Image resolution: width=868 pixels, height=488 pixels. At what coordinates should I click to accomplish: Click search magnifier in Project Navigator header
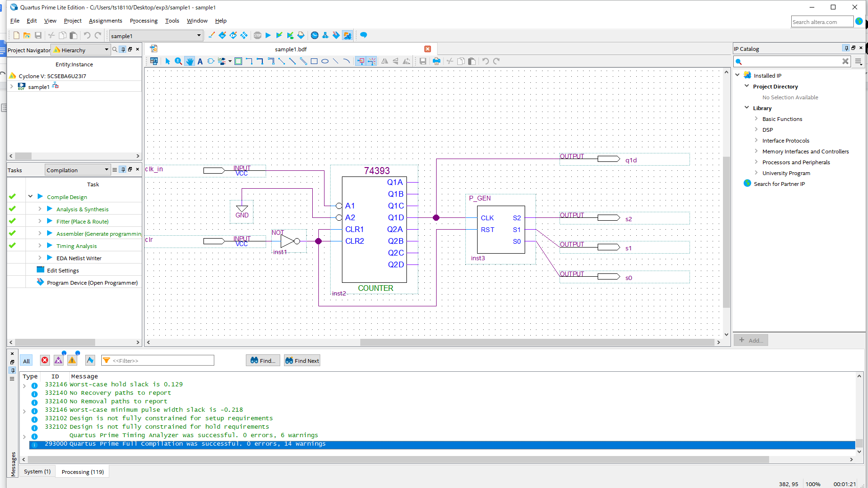pyautogui.click(x=114, y=49)
